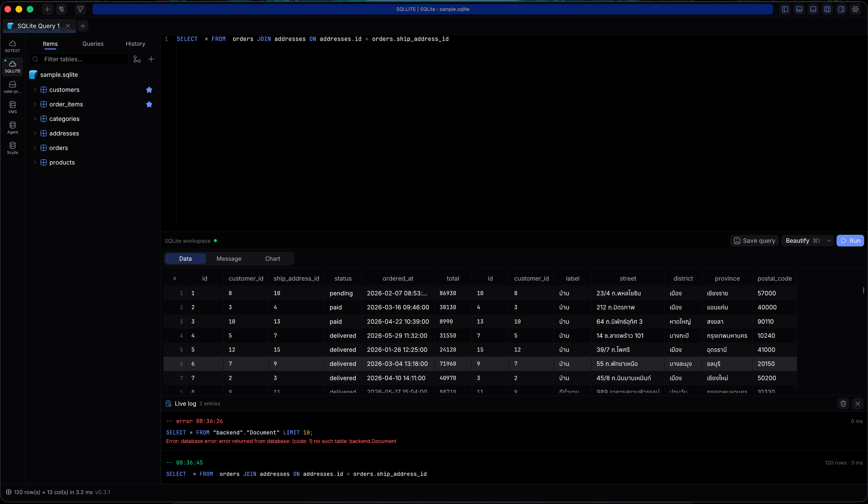Focus the Filter tables search field
This screenshot has height=504, width=868.
(79, 59)
